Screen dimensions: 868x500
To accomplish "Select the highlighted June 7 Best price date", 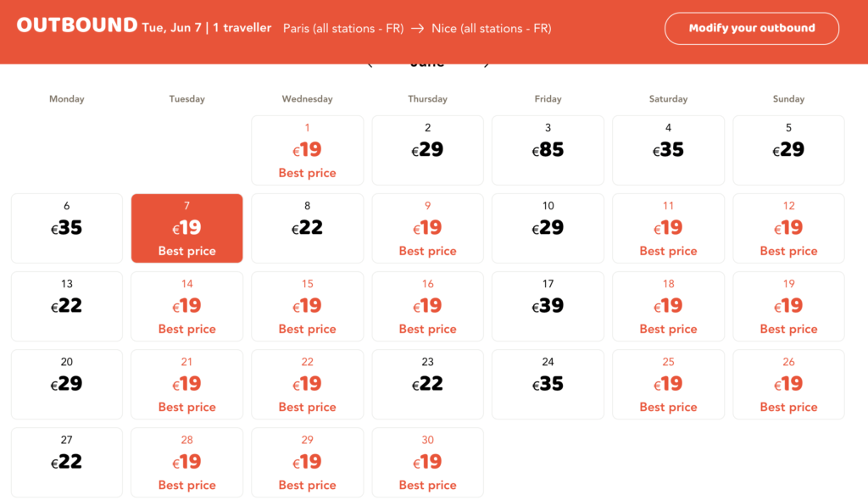I will 186,228.
